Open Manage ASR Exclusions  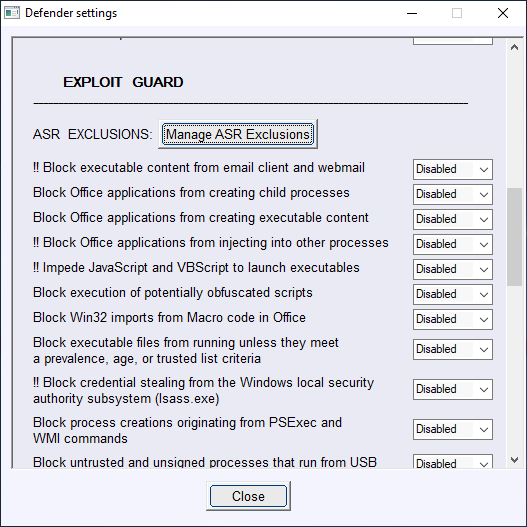238,134
